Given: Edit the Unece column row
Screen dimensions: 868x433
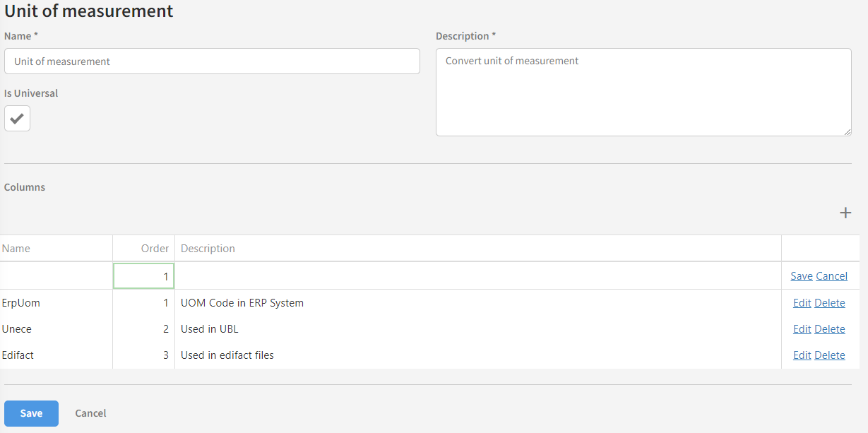Looking at the screenshot, I should [802, 329].
